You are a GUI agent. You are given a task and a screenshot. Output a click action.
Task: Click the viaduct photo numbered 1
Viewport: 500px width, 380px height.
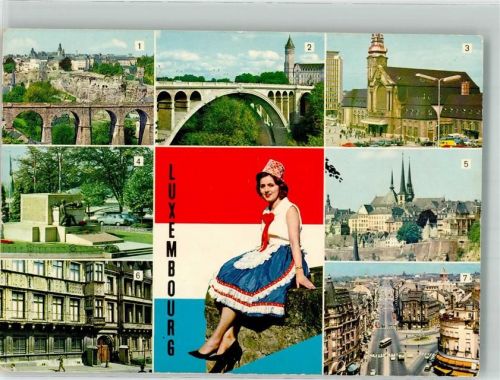pos(78,88)
